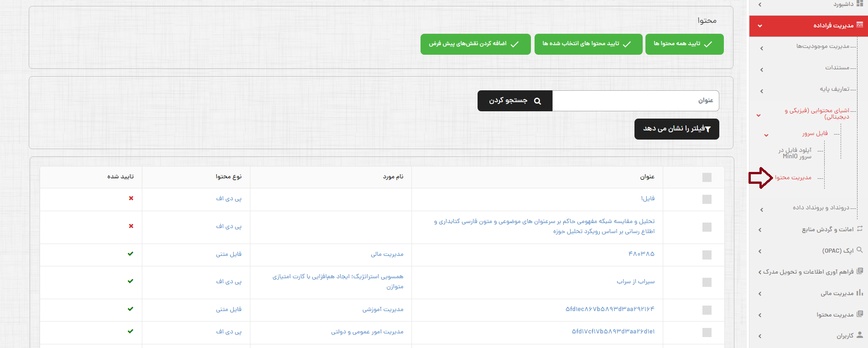Tick the checkbox for فایلا row
Image resolution: width=868 pixels, height=348 pixels.
(x=707, y=199)
